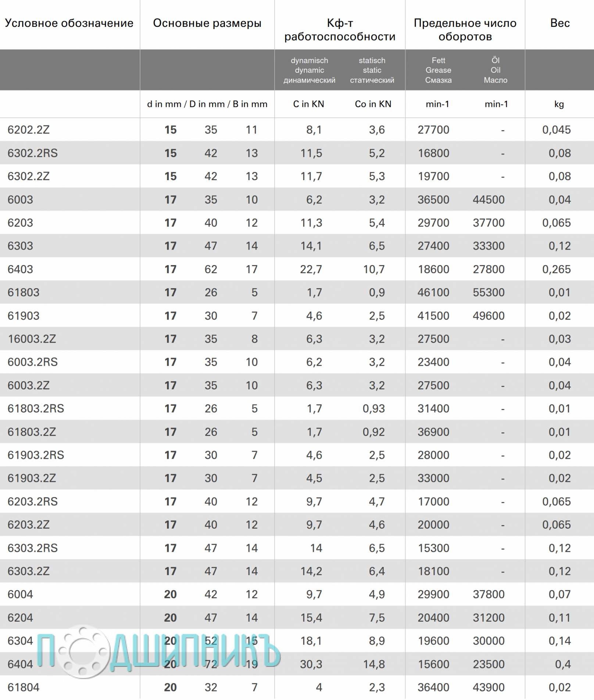Select the 6303 designation cell

tap(20, 246)
